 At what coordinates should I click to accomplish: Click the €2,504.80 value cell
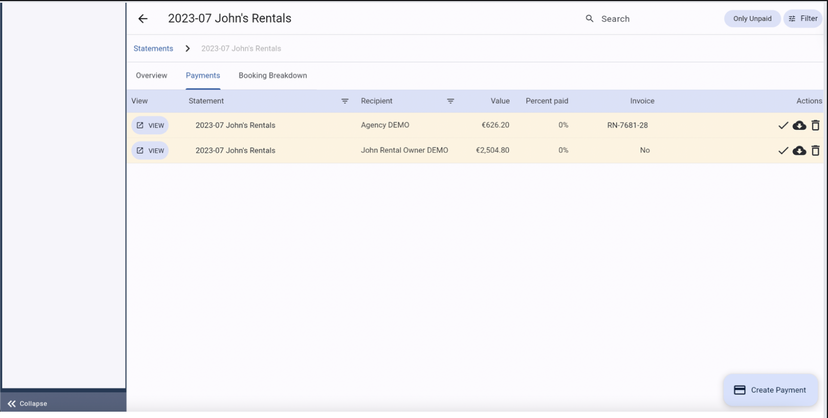coord(493,150)
